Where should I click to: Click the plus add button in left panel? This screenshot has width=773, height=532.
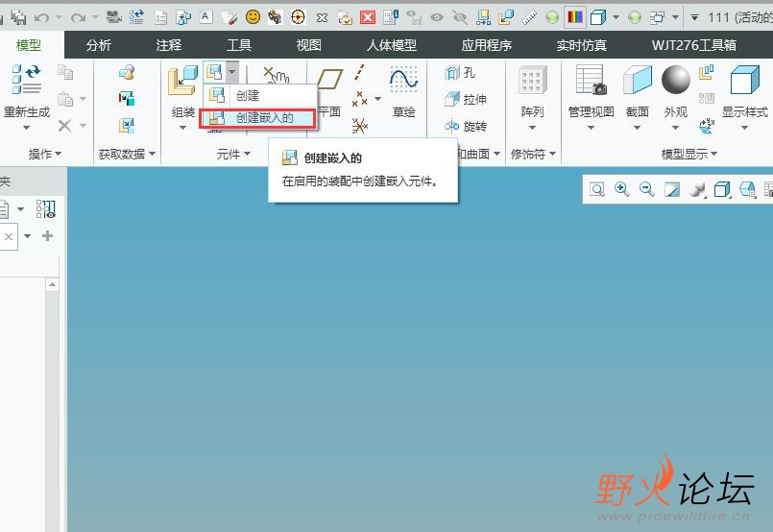pyautogui.click(x=47, y=236)
